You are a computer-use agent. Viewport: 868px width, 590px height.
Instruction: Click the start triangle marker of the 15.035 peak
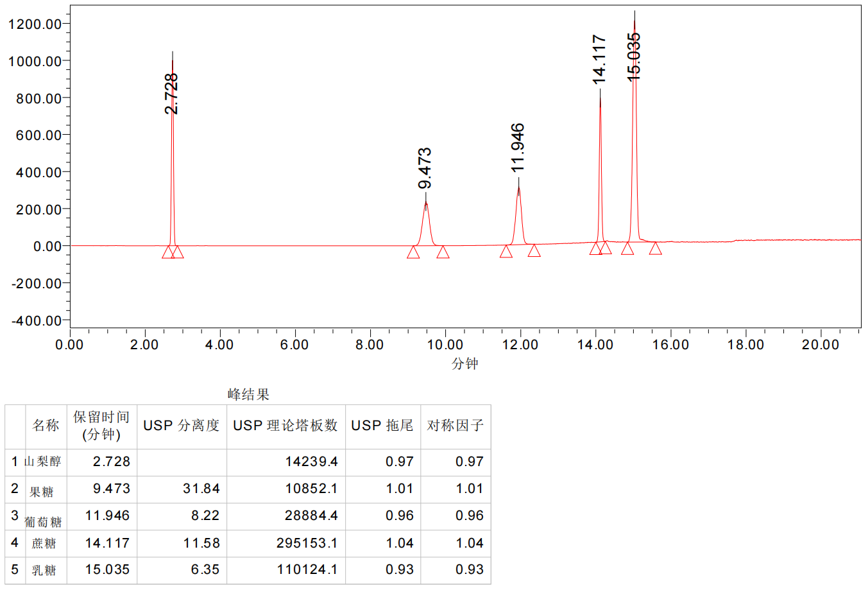(x=627, y=249)
